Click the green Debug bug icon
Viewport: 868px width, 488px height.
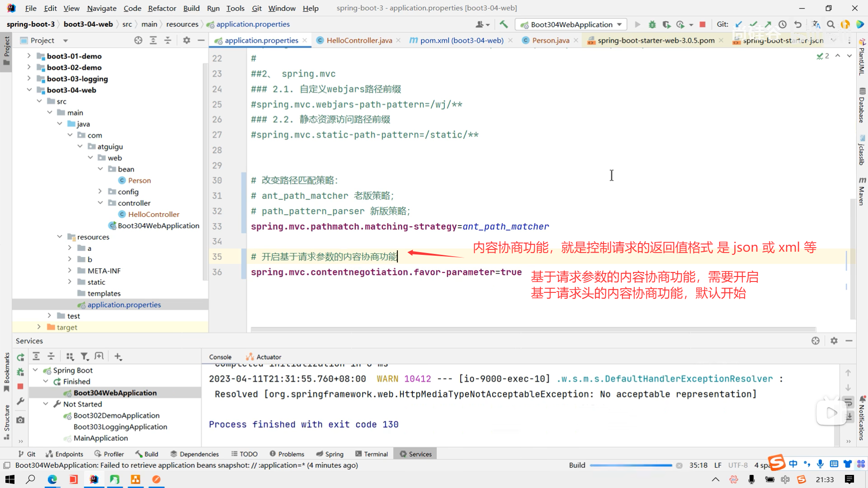pos(652,24)
